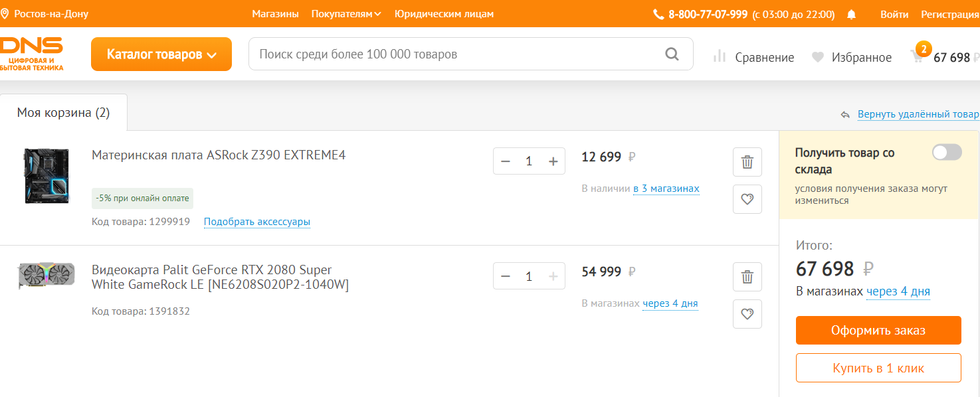Click the search magnifier icon
This screenshot has width=980, height=397.
click(672, 54)
